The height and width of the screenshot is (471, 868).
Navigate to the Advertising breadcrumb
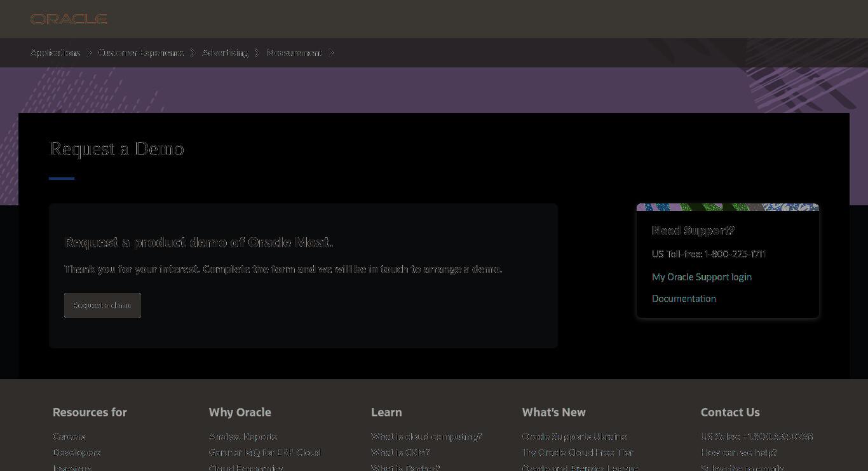[x=225, y=53]
